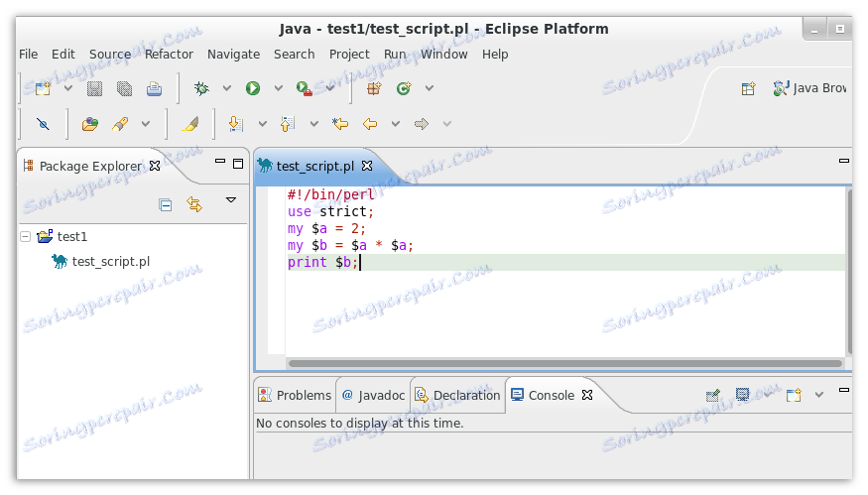This screenshot has height=495, width=868.
Task: Collapse the test1 project node
Action: click(25, 236)
